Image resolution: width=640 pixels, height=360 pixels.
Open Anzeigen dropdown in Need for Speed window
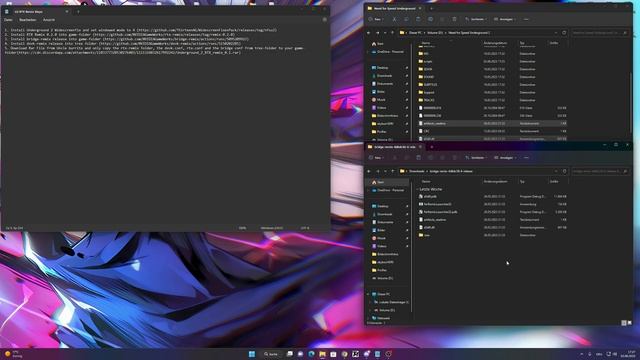[x=505, y=19]
